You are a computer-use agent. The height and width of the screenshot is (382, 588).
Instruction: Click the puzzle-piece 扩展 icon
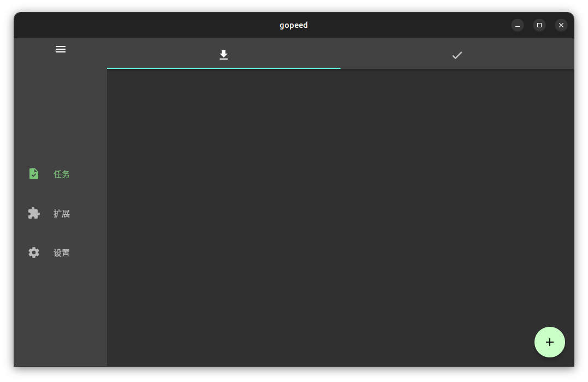(x=34, y=213)
